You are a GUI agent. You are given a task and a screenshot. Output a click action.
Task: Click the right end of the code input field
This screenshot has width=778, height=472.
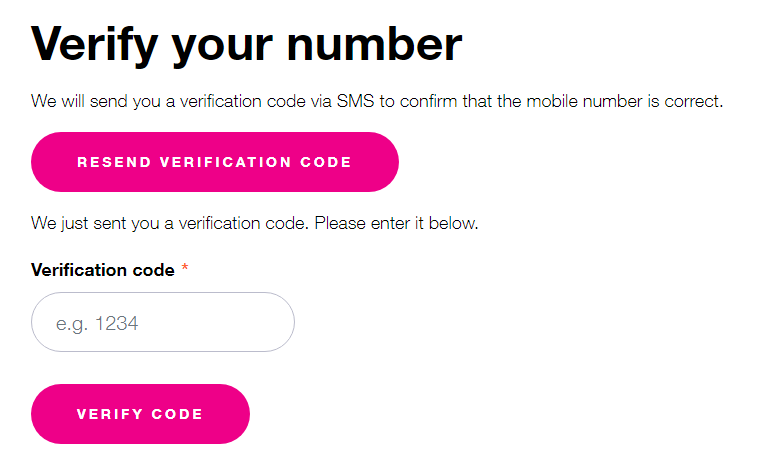pos(275,322)
